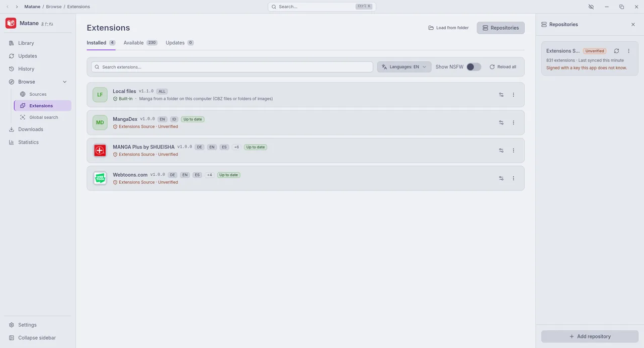The width and height of the screenshot is (644, 348).
Task: Select Extensions under Browse
Action: tap(43, 106)
